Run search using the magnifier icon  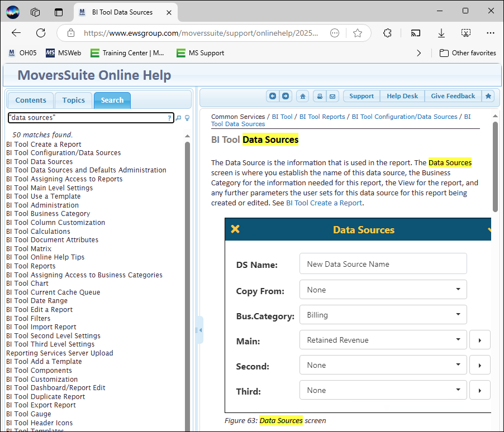click(179, 118)
